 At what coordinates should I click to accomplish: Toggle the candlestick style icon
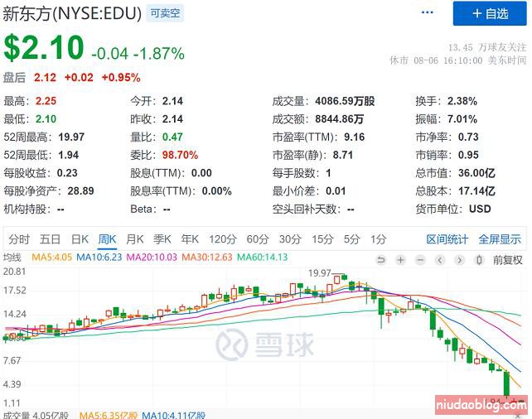click(479, 260)
